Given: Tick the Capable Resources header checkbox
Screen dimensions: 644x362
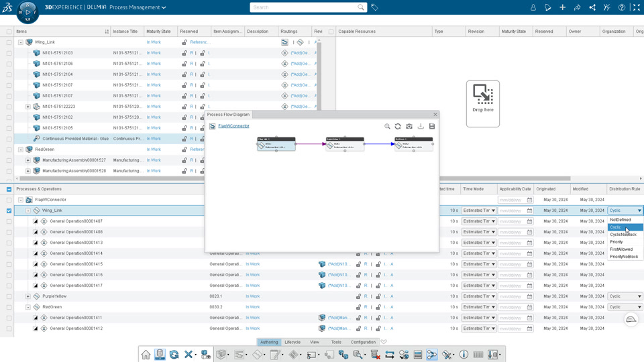Looking at the screenshot, I should (331, 32).
